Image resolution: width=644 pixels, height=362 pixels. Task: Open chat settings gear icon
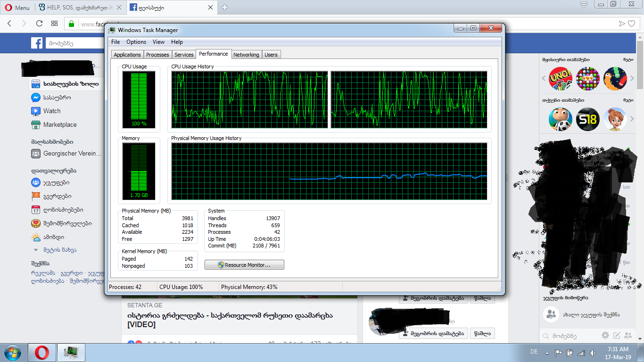(605, 336)
